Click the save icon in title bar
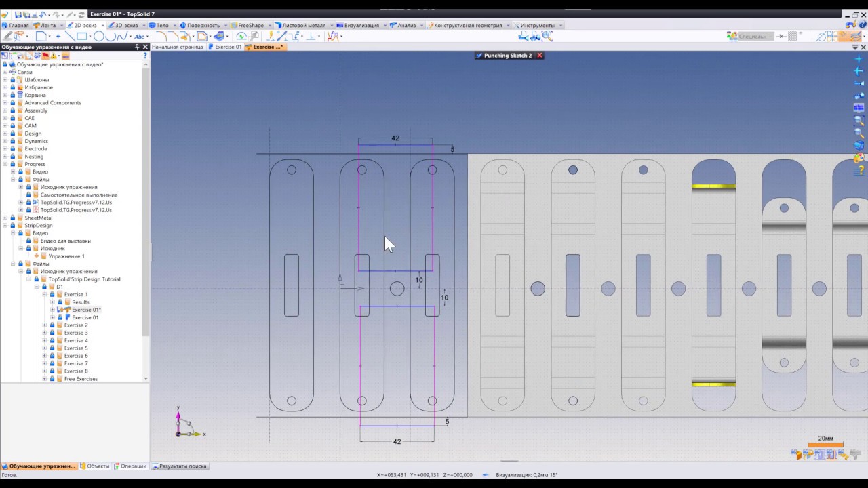 [x=18, y=14]
